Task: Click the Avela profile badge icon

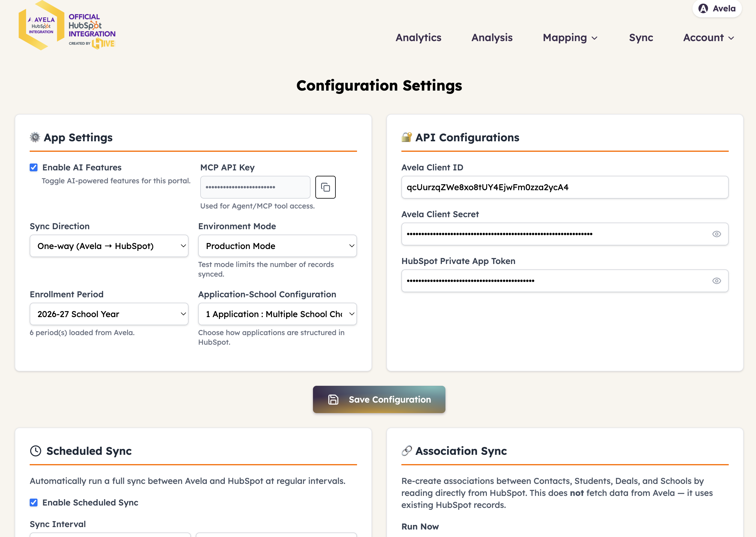Action: click(x=703, y=9)
